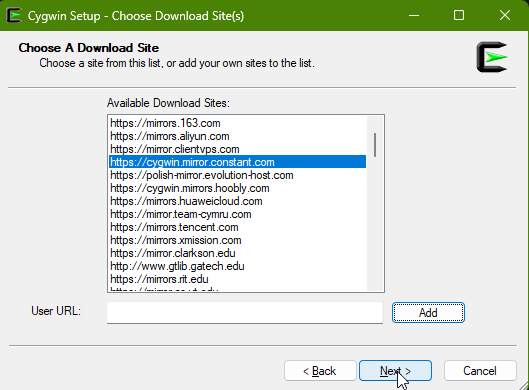
Task: Click the large Cygwin logo in the header
Action: click(492, 57)
